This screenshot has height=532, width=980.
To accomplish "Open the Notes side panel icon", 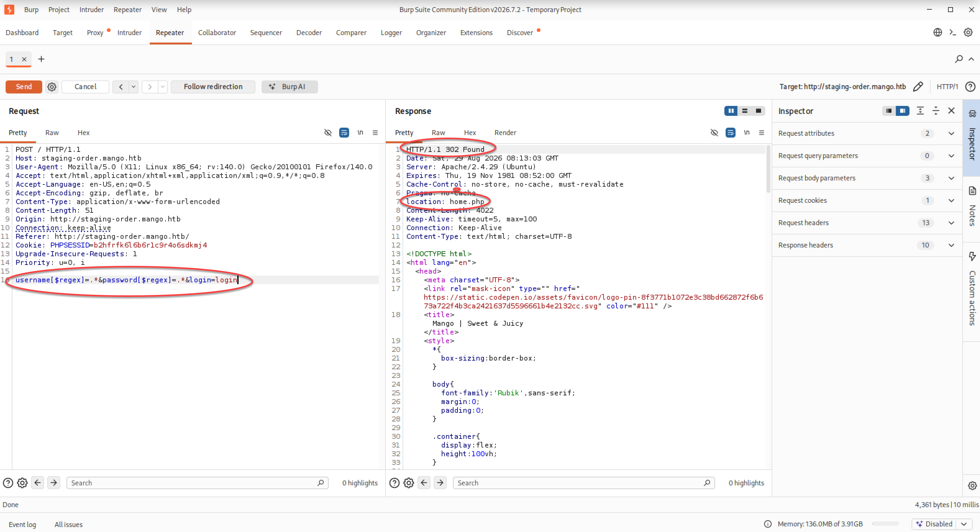I will pyautogui.click(x=972, y=191).
